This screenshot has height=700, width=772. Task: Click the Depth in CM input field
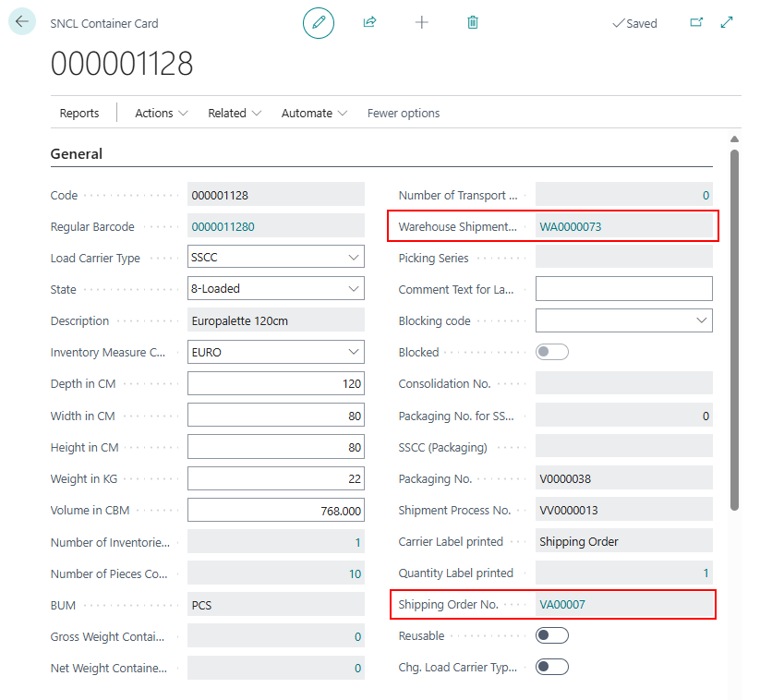pyautogui.click(x=275, y=383)
